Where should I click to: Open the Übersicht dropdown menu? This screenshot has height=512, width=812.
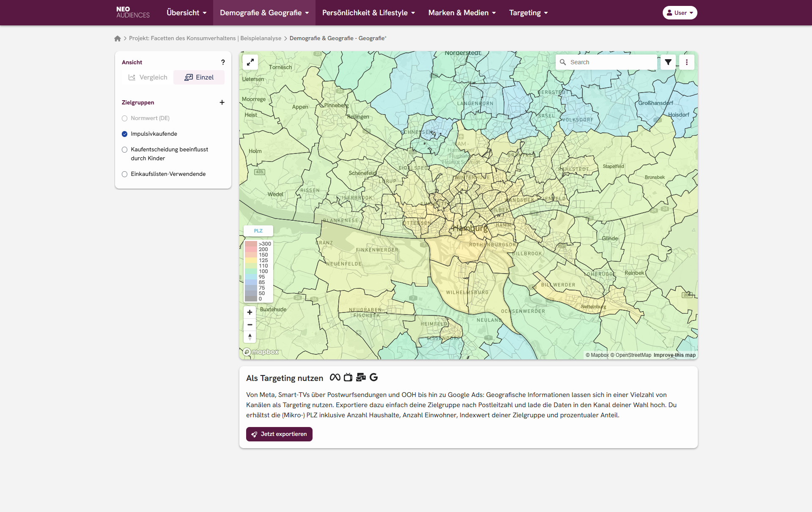click(x=187, y=13)
